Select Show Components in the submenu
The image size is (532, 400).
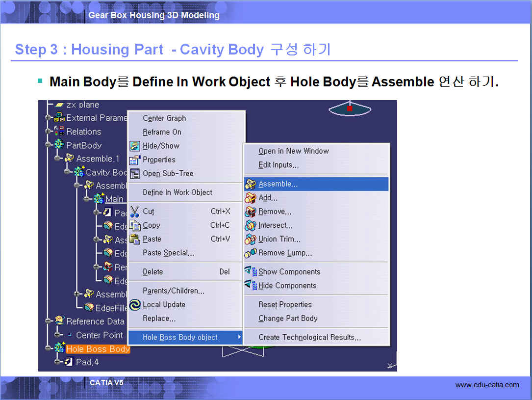tap(289, 272)
